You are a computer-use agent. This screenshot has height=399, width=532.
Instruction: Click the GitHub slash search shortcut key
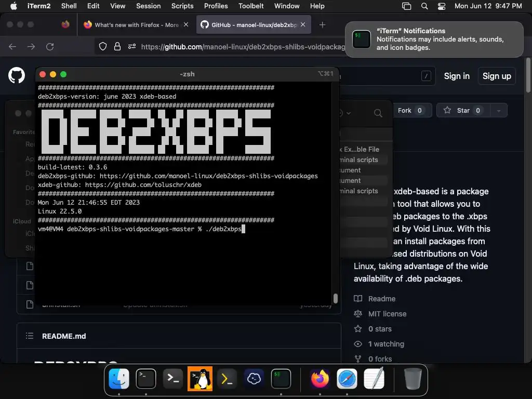[426, 76]
